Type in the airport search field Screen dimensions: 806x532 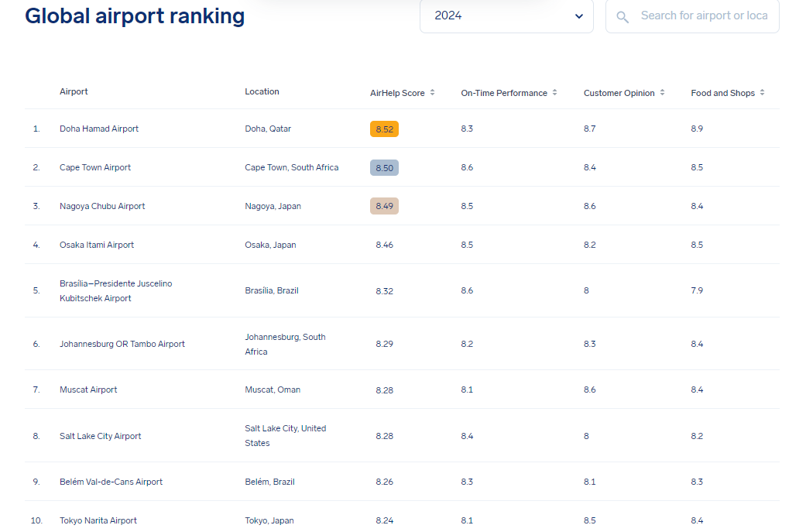point(703,16)
